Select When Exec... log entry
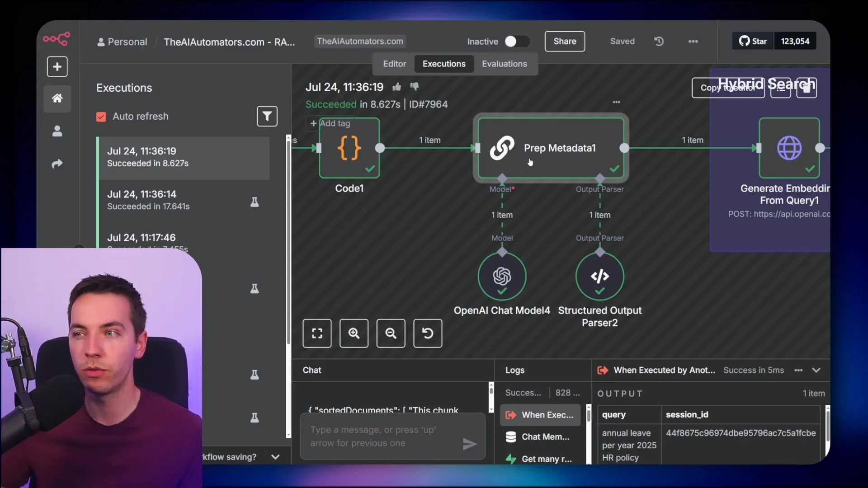The height and width of the screenshot is (488, 868). 540,415
